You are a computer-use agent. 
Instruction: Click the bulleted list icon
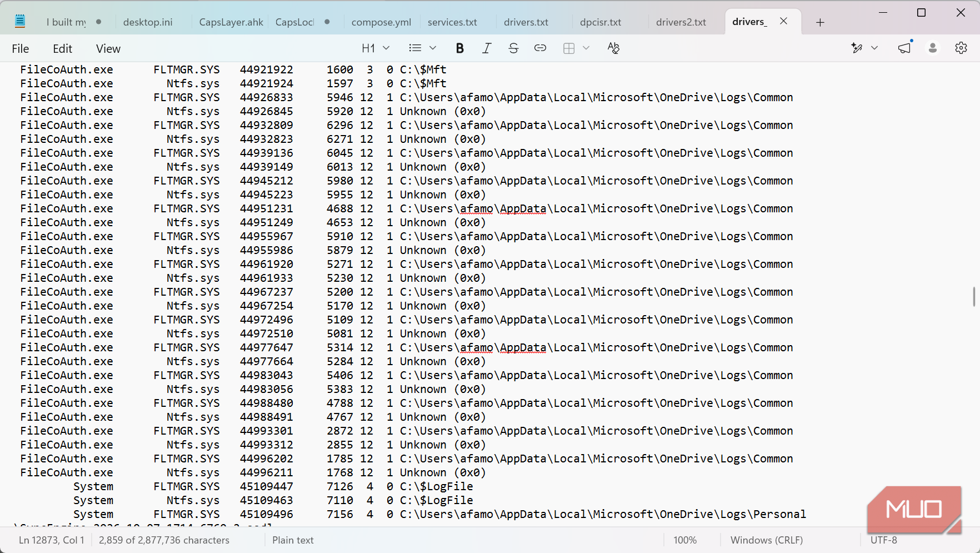(415, 48)
